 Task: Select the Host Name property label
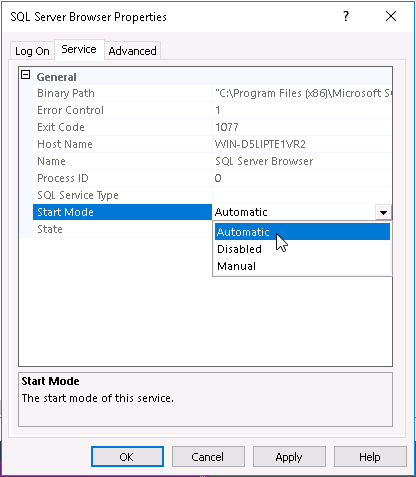pos(65,144)
